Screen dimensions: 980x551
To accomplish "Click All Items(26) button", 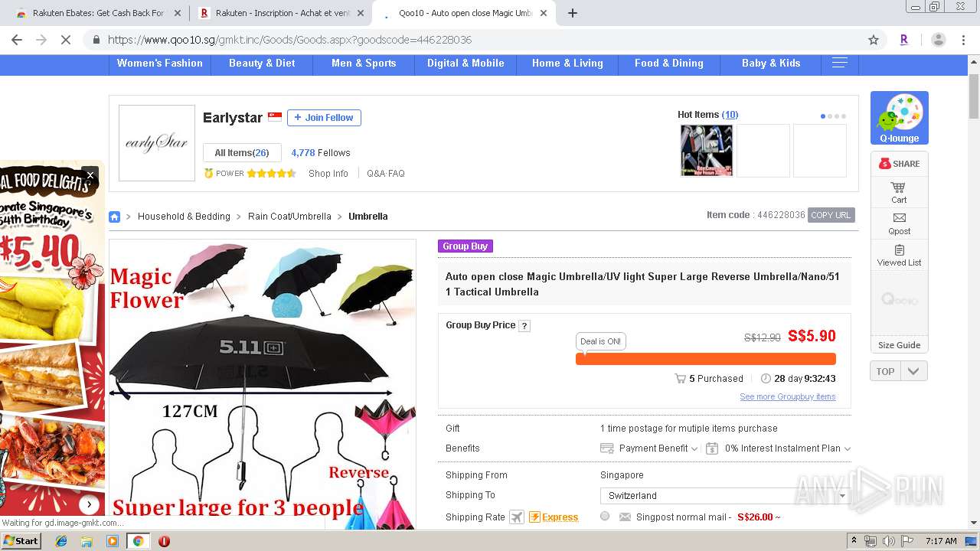I will [x=242, y=153].
